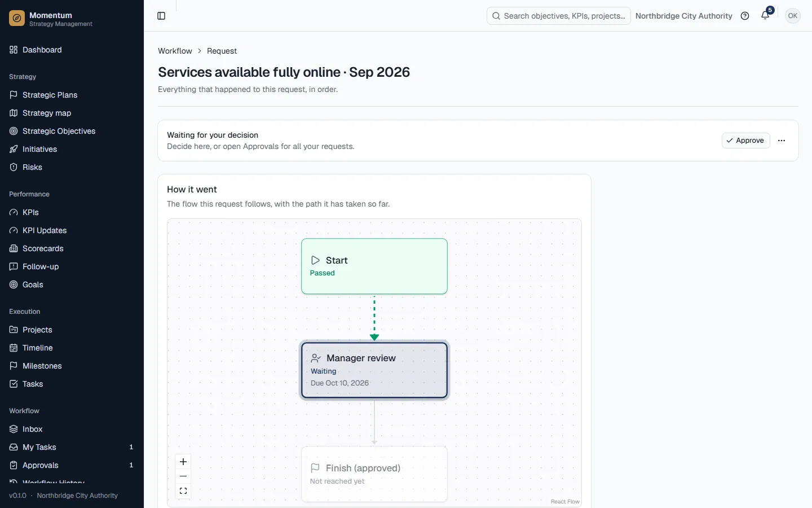Click the Start node in flow

(374, 266)
